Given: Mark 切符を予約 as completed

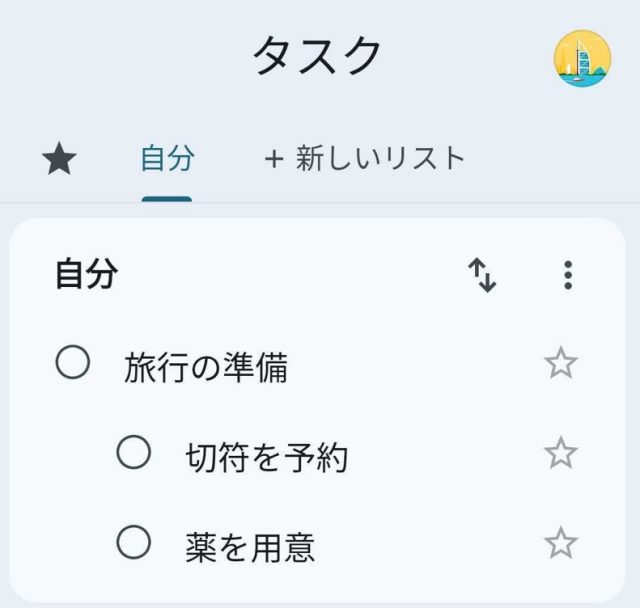Looking at the screenshot, I should [x=134, y=453].
